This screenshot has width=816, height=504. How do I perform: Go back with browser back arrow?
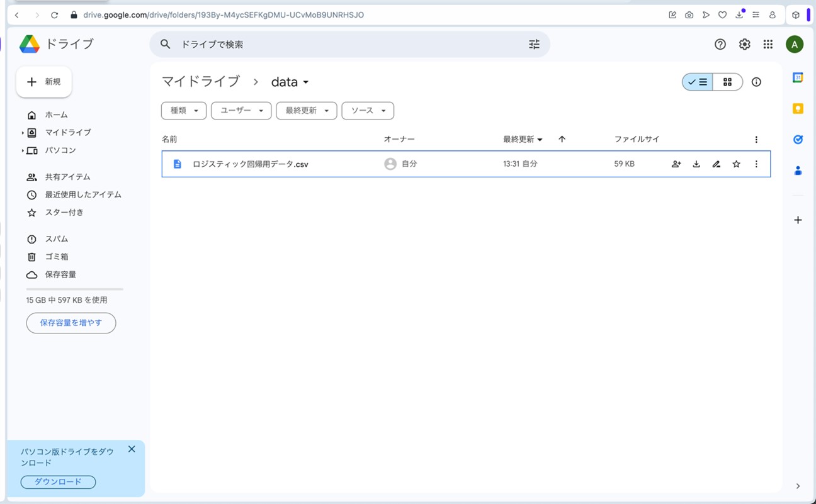tap(16, 14)
